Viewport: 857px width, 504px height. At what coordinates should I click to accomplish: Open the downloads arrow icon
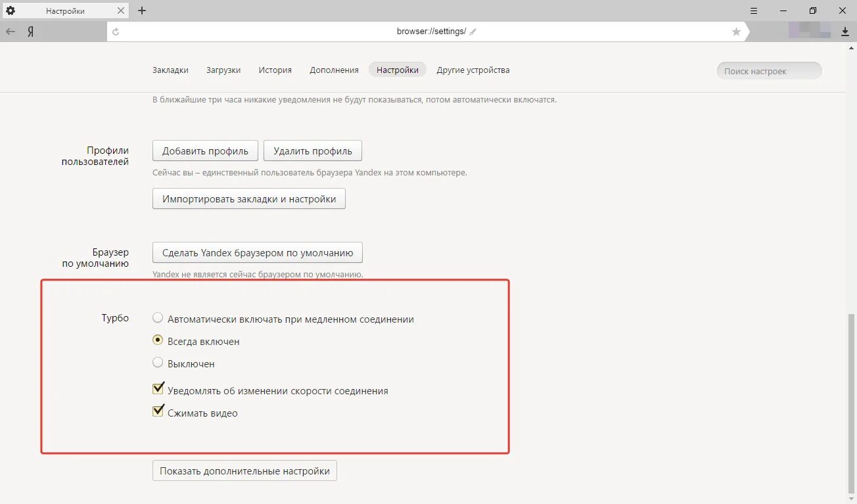(x=845, y=32)
